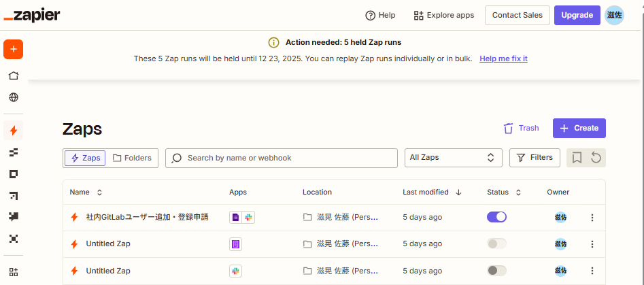Open the Home icon in sidebar
The width and height of the screenshot is (644, 285).
14,76
